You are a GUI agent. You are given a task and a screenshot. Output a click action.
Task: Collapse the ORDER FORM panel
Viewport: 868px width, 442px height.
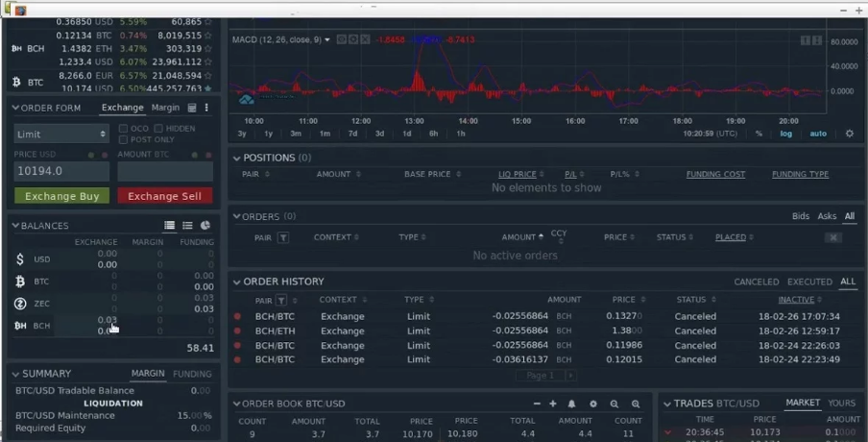click(x=15, y=108)
